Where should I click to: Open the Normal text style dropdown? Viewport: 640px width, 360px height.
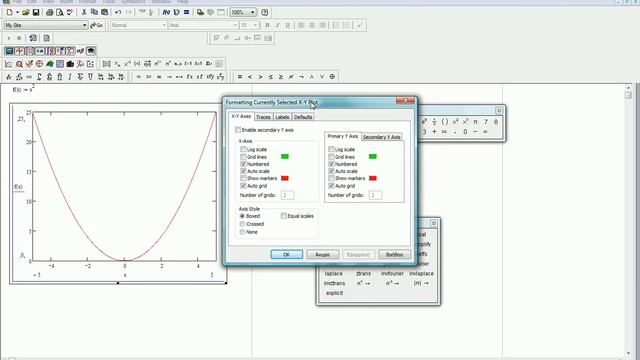click(x=164, y=25)
